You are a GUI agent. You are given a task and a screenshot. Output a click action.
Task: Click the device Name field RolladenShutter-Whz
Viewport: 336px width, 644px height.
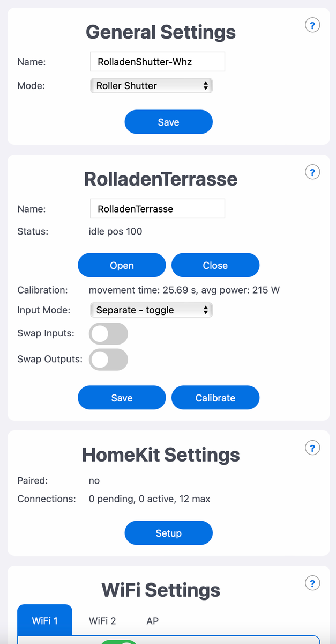pos(158,62)
